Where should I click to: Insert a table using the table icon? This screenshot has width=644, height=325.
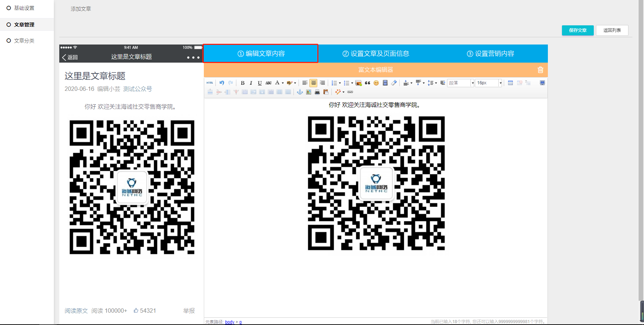(510, 83)
